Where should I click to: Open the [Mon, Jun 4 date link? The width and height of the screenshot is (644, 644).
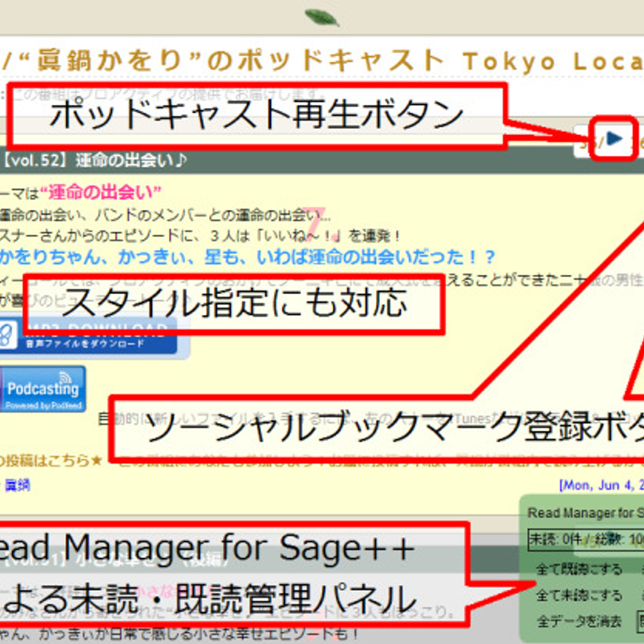click(x=601, y=485)
